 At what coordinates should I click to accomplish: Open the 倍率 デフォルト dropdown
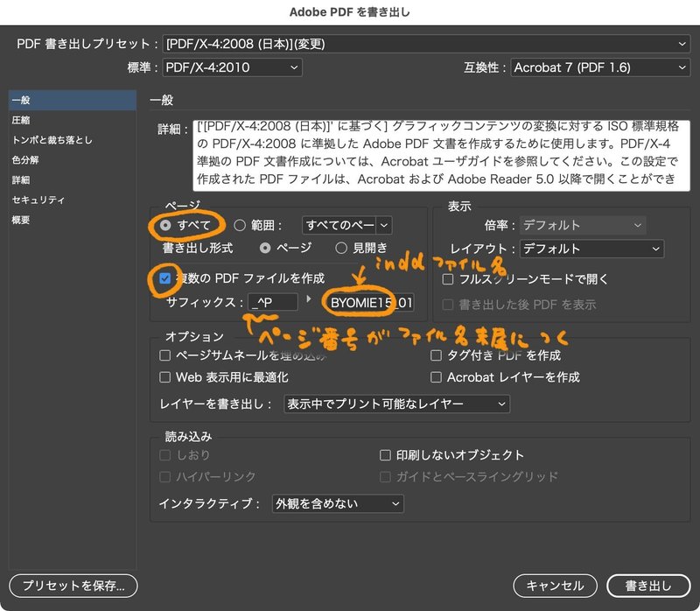(583, 225)
